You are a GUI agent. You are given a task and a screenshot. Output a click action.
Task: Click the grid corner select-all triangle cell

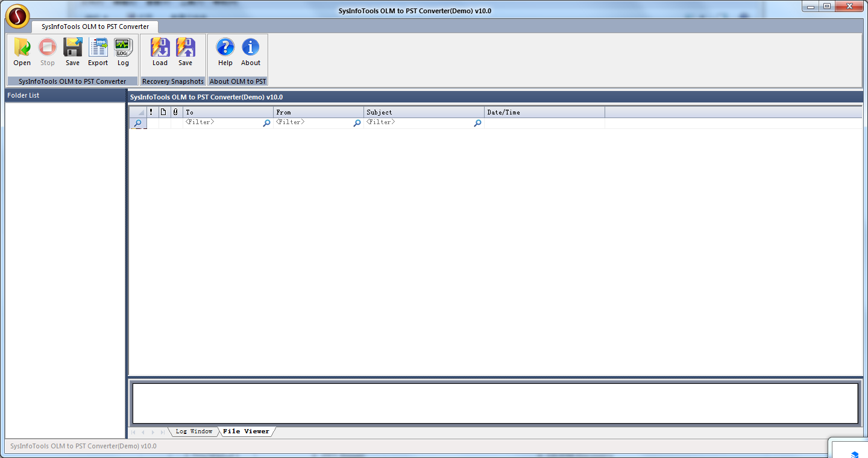pos(138,112)
